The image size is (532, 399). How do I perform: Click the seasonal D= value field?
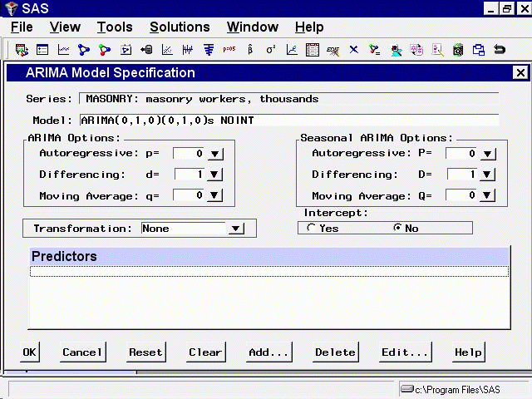point(462,175)
